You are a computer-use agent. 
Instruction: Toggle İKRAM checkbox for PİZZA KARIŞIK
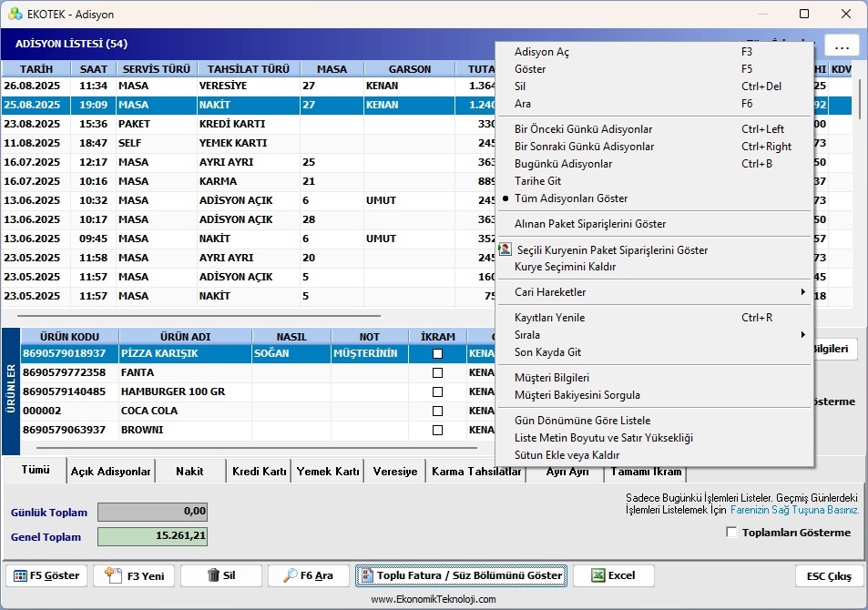coord(437,354)
